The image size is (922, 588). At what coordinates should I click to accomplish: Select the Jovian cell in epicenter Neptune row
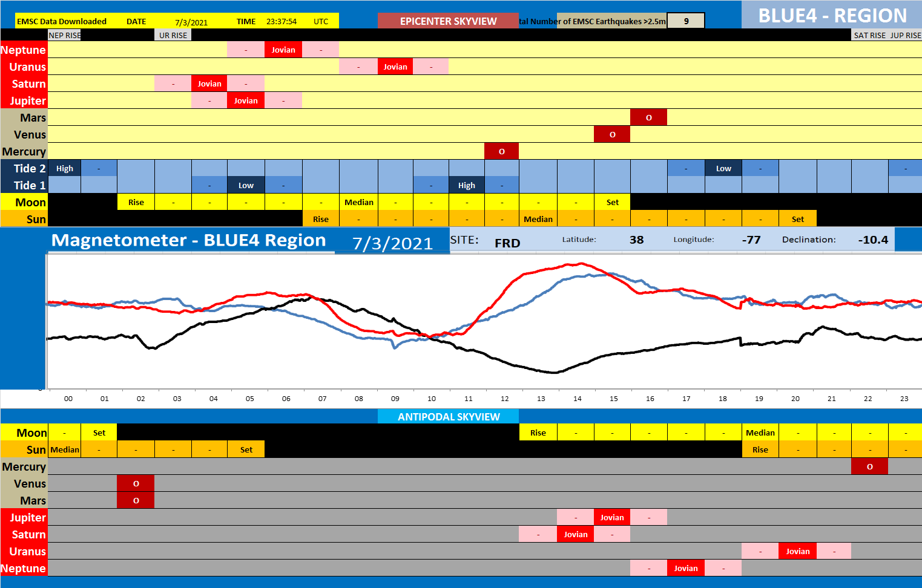click(x=283, y=50)
